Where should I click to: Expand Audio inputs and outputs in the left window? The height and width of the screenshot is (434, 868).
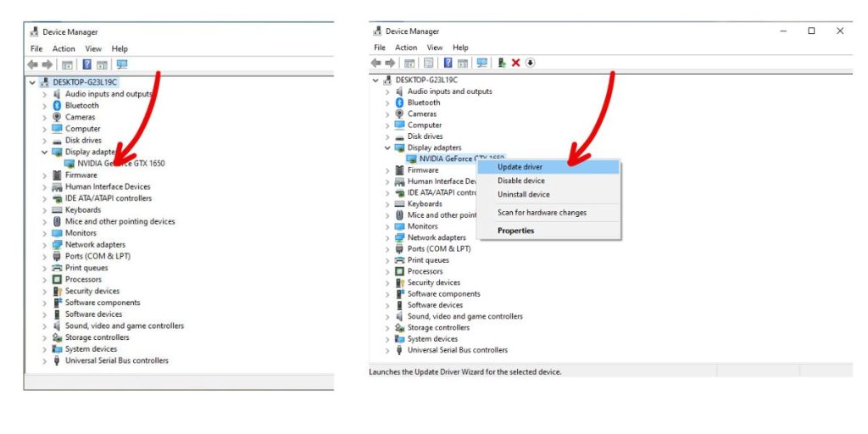coord(45,94)
